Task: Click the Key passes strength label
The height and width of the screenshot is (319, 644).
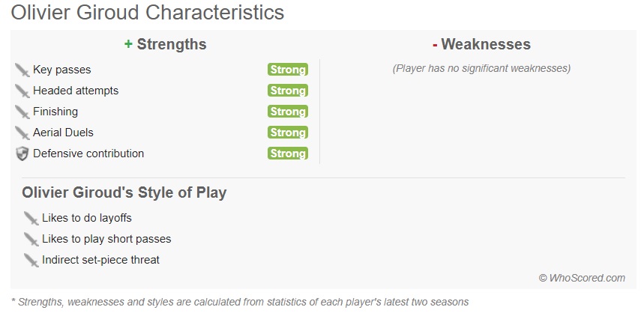Action: point(62,70)
